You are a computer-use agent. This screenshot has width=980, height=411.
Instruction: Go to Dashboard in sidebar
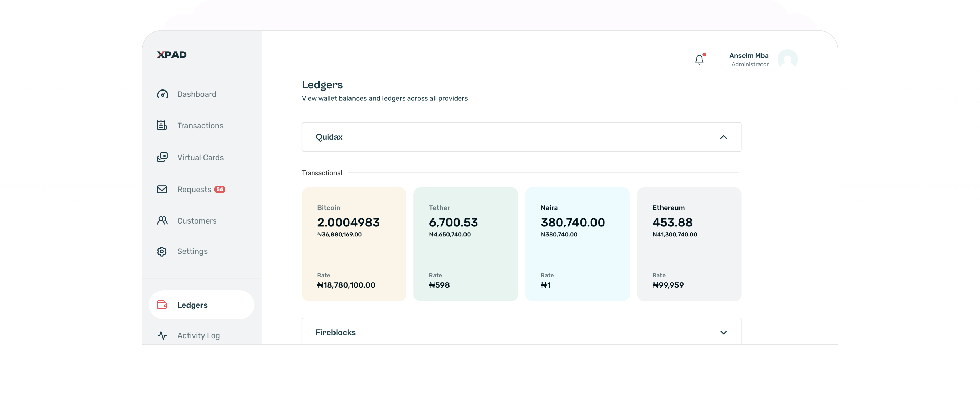point(197,94)
